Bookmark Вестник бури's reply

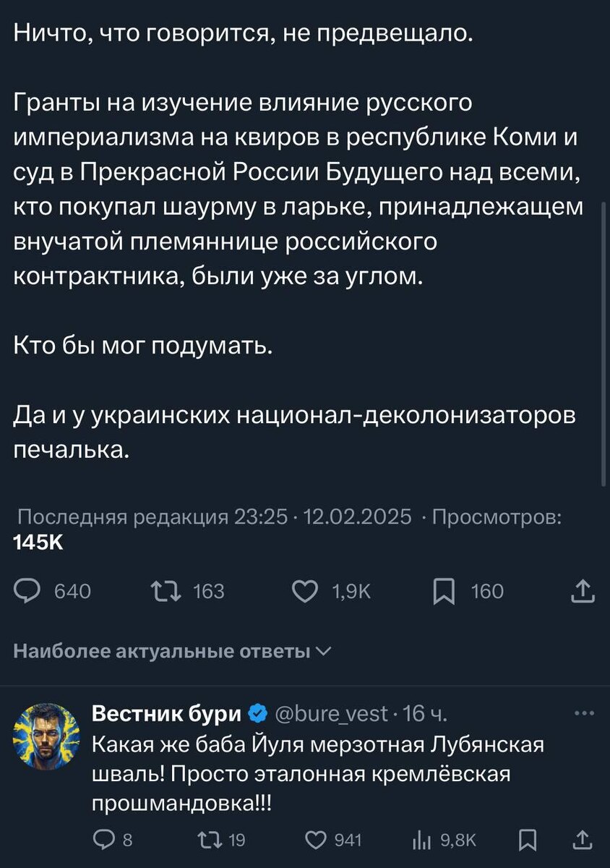coord(526,840)
